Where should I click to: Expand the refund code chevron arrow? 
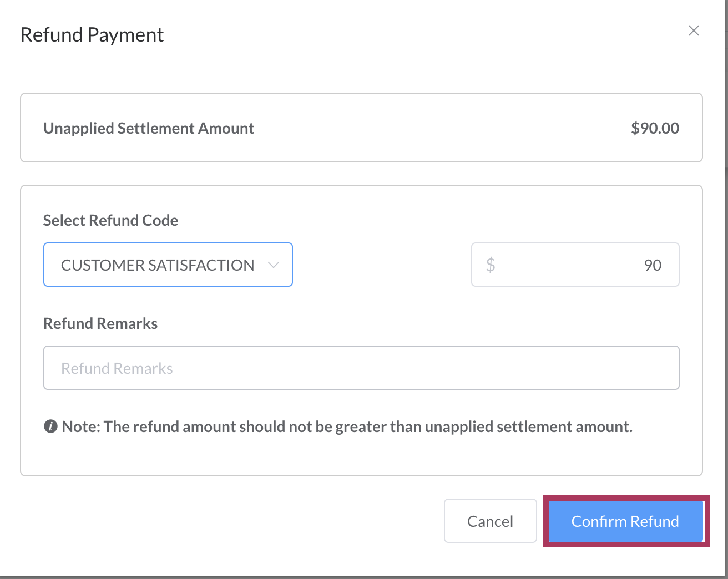coord(273,265)
